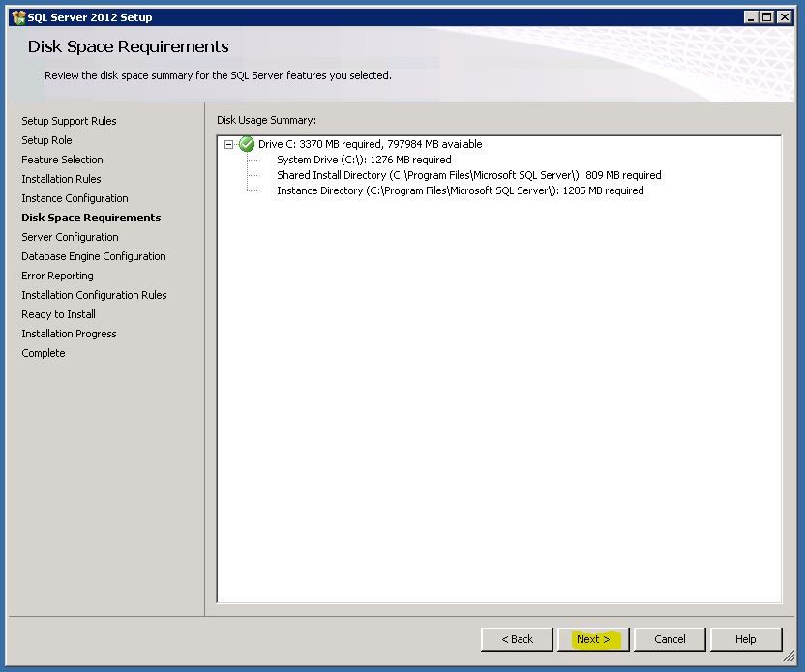Click the green checkmark icon for Drive C

[x=247, y=144]
